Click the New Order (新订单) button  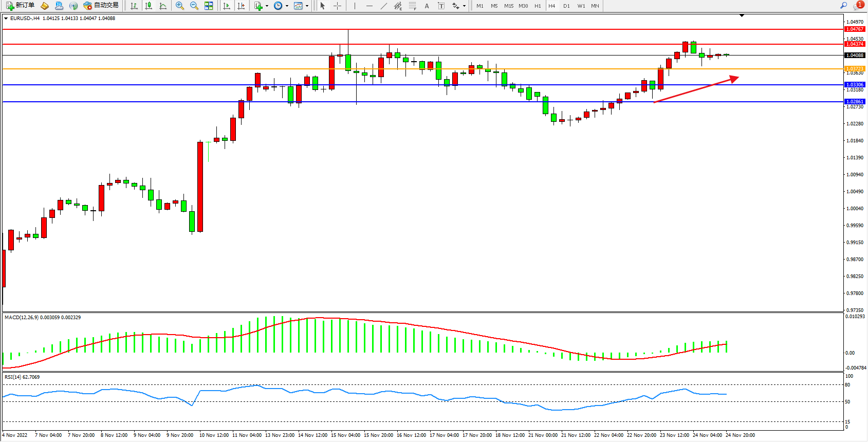coord(21,6)
